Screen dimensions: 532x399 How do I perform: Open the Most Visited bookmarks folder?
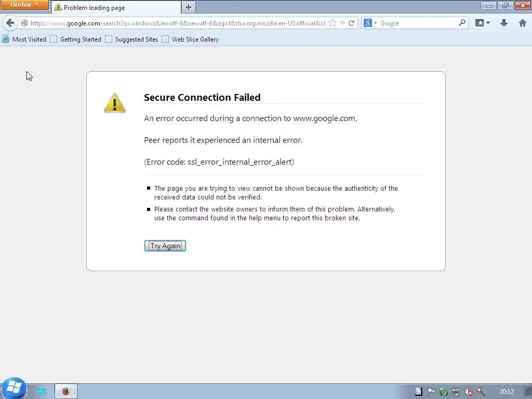(24, 39)
